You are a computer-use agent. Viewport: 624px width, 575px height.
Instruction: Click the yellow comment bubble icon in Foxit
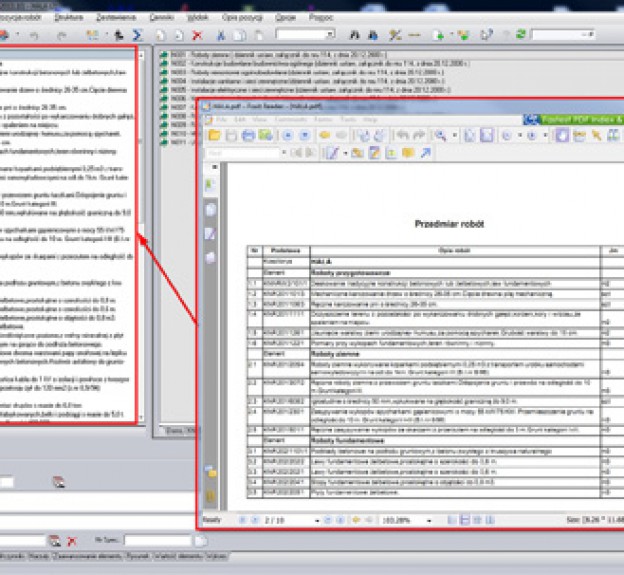pos(408,153)
